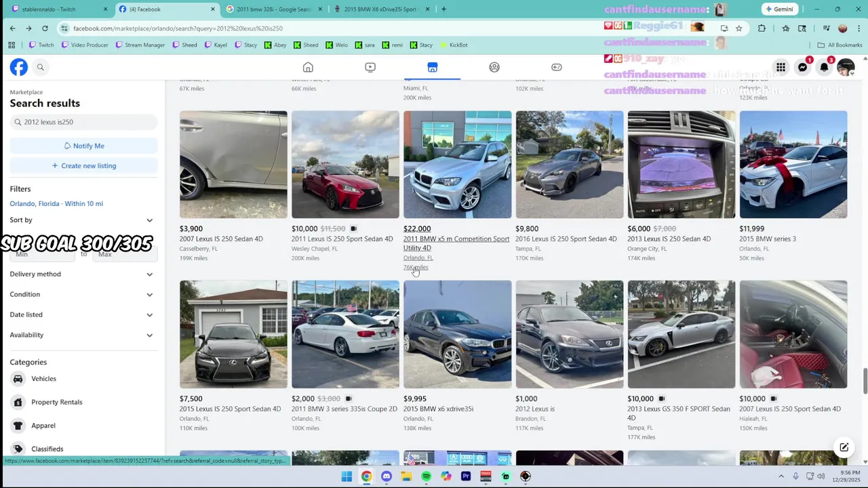The height and width of the screenshot is (488, 868).
Task: Open the browser apps grid in the bookmarks bar
Action: [12, 45]
